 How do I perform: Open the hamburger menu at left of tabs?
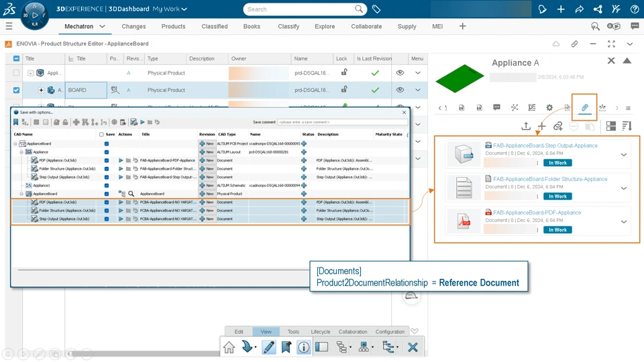(9, 26)
